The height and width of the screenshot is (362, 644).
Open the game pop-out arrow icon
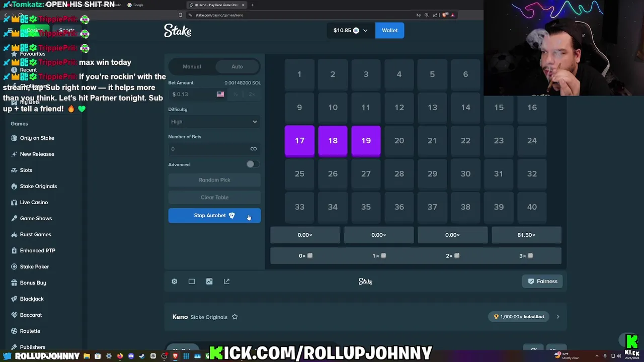(x=227, y=282)
